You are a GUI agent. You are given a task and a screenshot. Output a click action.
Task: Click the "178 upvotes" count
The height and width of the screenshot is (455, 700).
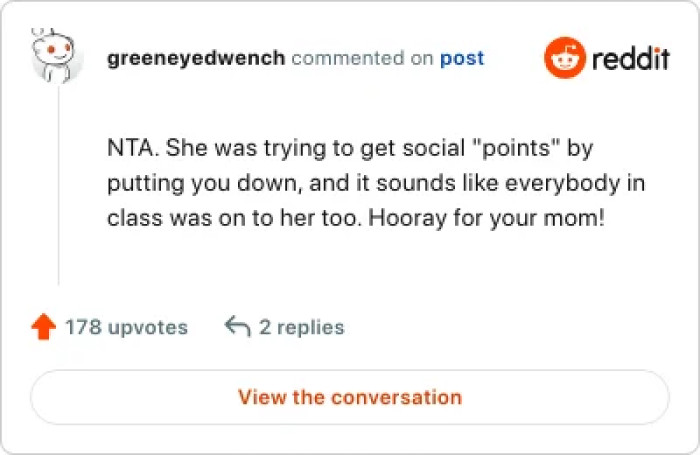[126, 327]
